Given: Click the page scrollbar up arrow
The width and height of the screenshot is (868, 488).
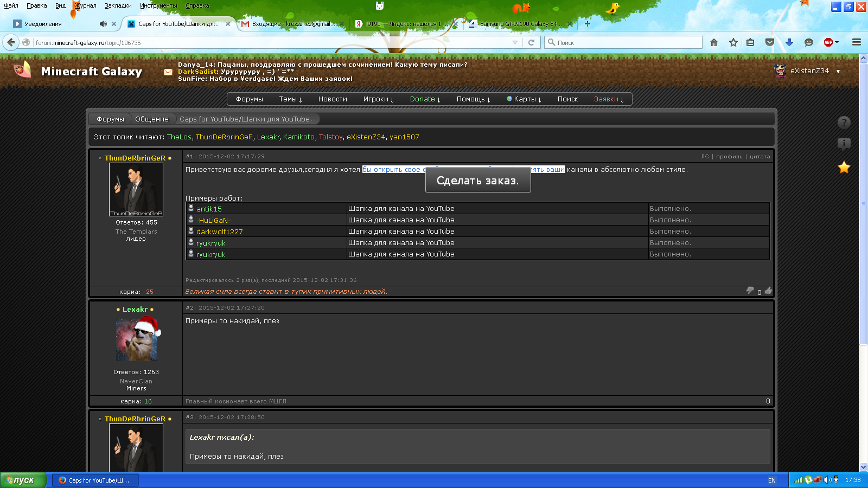Looking at the screenshot, I should (863, 58).
